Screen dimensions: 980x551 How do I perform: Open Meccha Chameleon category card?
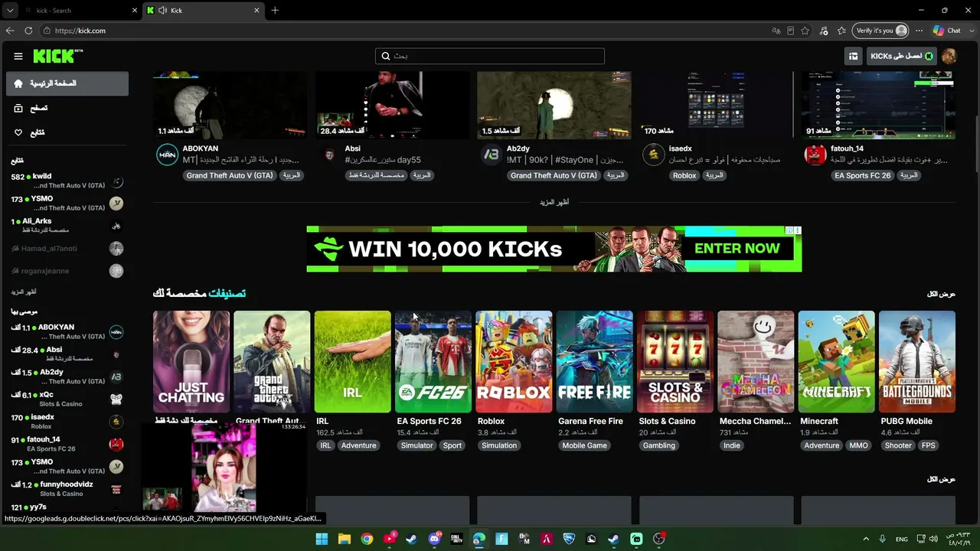(756, 362)
